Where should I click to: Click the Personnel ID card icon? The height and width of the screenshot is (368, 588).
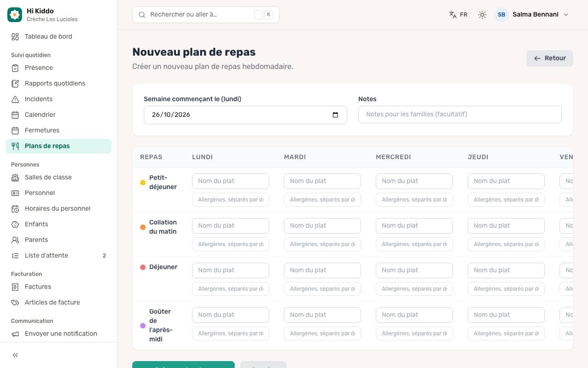[15, 193]
